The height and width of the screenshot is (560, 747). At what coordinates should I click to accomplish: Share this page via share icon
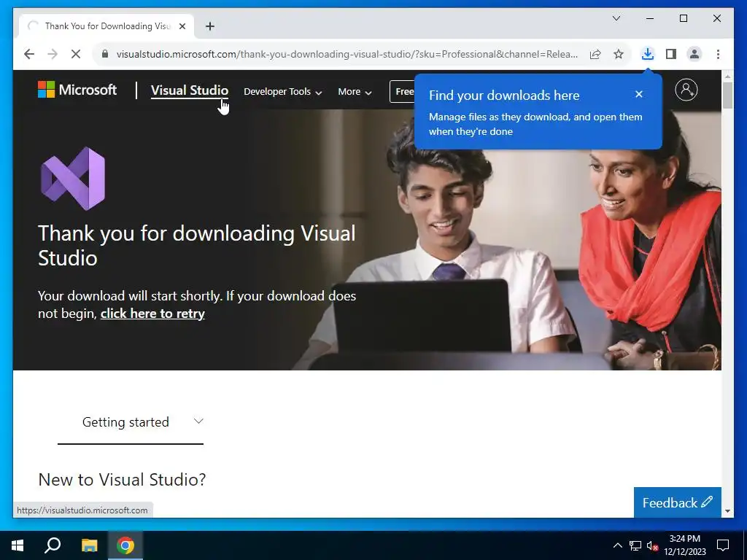595,54
